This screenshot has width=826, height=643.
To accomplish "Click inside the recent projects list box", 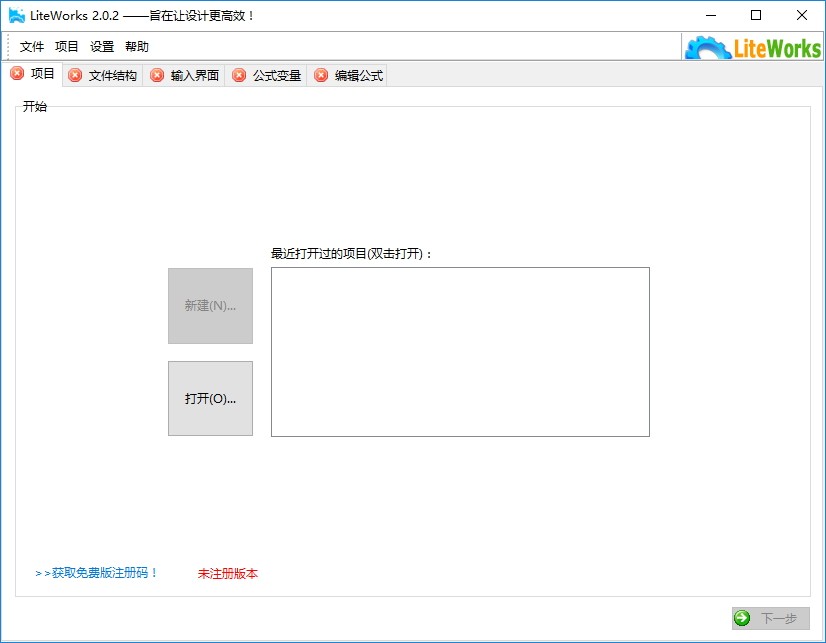I will (x=460, y=352).
